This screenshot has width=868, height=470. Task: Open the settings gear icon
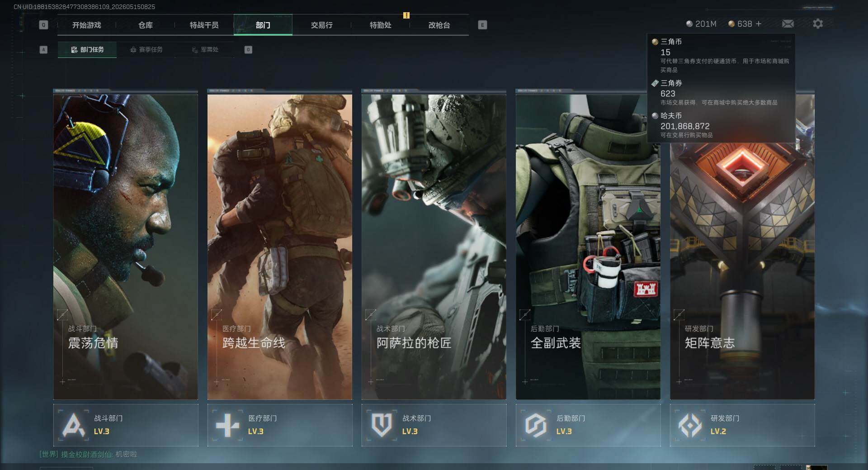click(x=818, y=24)
